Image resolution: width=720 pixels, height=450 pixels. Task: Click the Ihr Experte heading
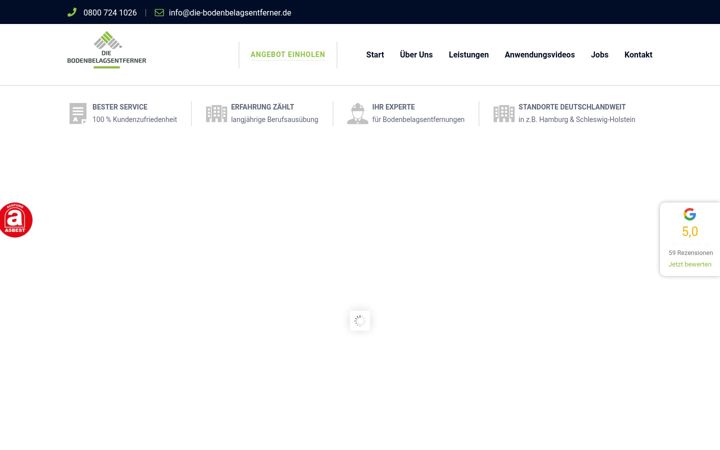tap(394, 107)
